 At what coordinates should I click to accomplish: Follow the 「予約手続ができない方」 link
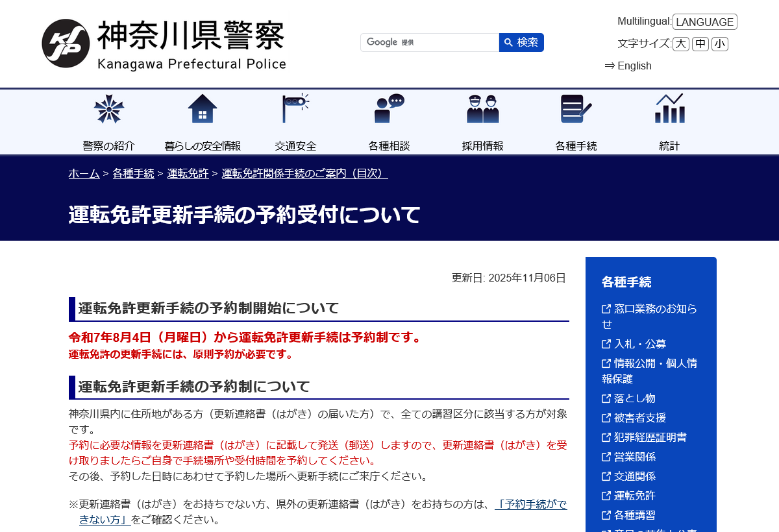point(530,505)
